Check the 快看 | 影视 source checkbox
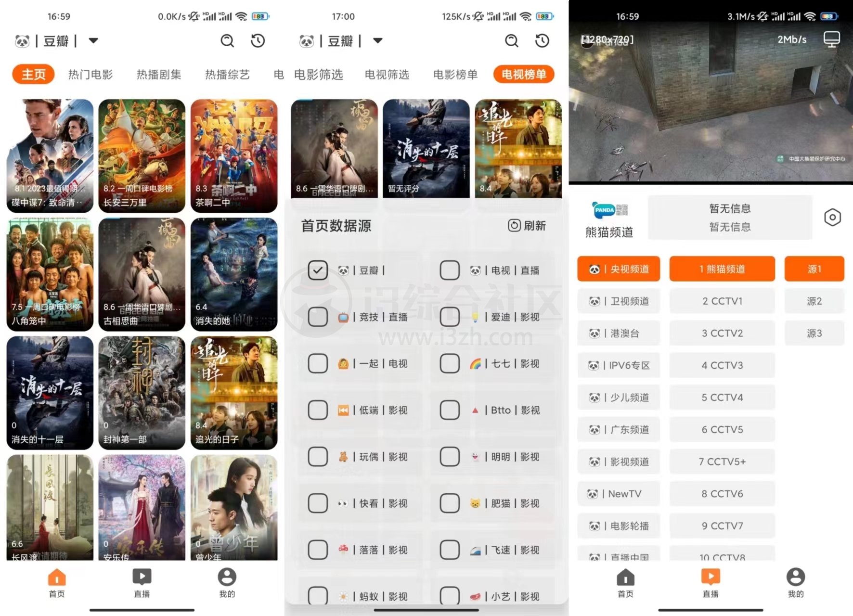 pyautogui.click(x=318, y=503)
